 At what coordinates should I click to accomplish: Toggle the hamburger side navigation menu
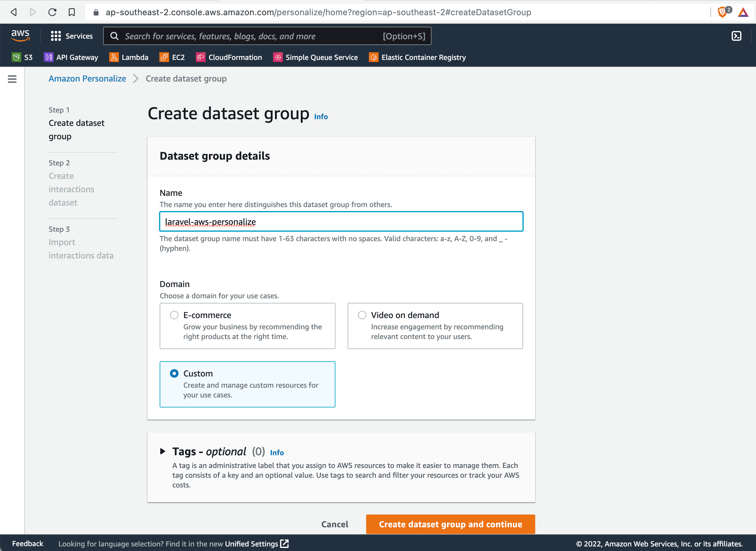tap(12, 79)
